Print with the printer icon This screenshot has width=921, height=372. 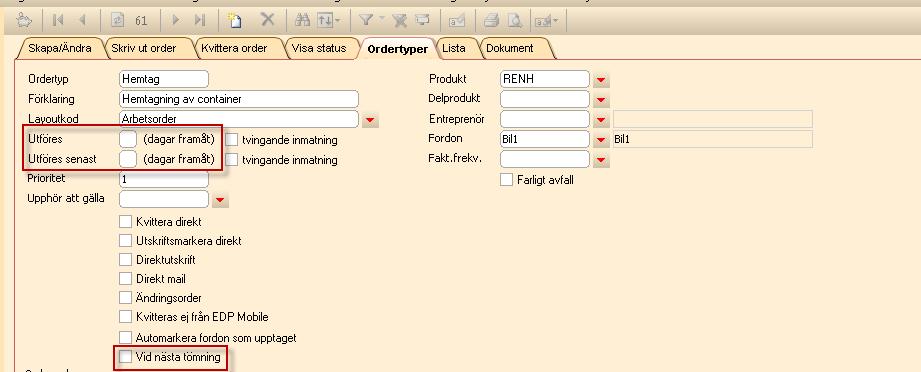click(491, 21)
